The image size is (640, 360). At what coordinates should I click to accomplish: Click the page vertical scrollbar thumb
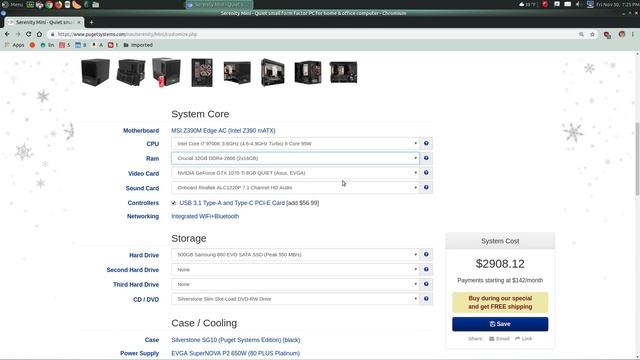coord(637,159)
